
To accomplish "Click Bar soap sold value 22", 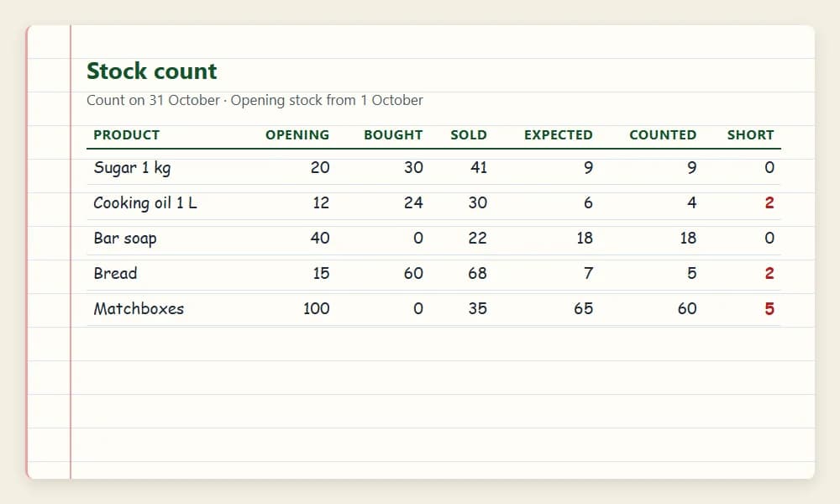I will click(478, 239).
